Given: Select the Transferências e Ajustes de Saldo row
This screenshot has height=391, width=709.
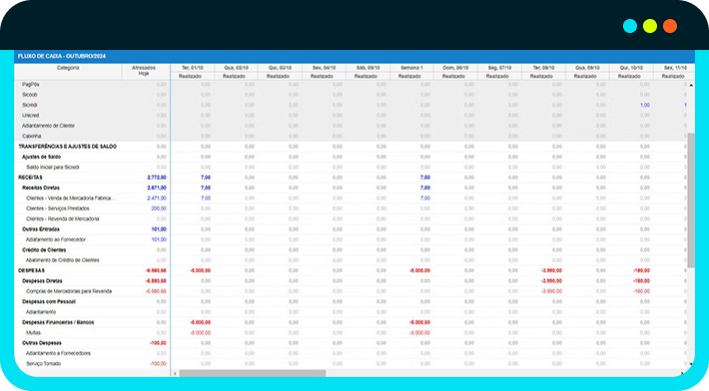Looking at the screenshot, I should coord(352,146).
